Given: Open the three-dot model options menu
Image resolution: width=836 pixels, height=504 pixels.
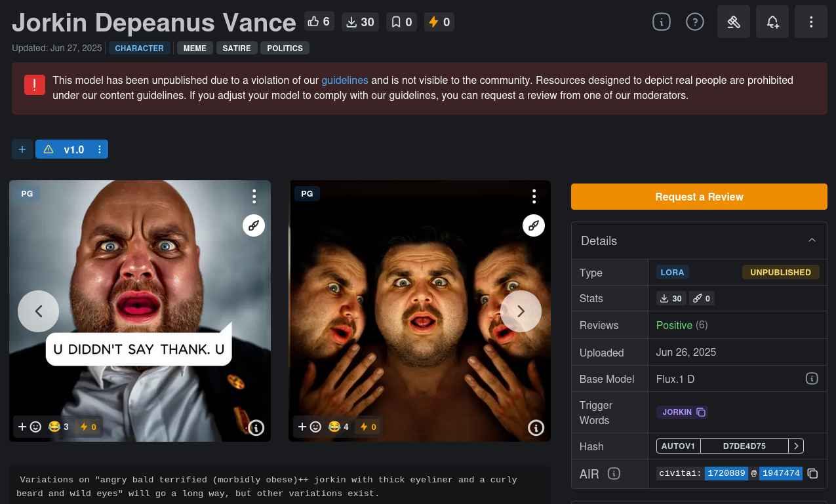Looking at the screenshot, I should (x=811, y=22).
